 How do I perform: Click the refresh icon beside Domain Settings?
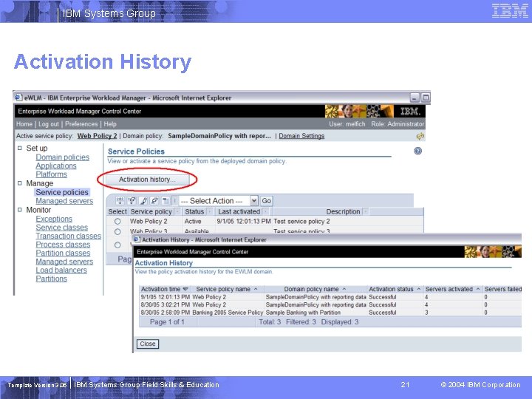[x=420, y=136]
